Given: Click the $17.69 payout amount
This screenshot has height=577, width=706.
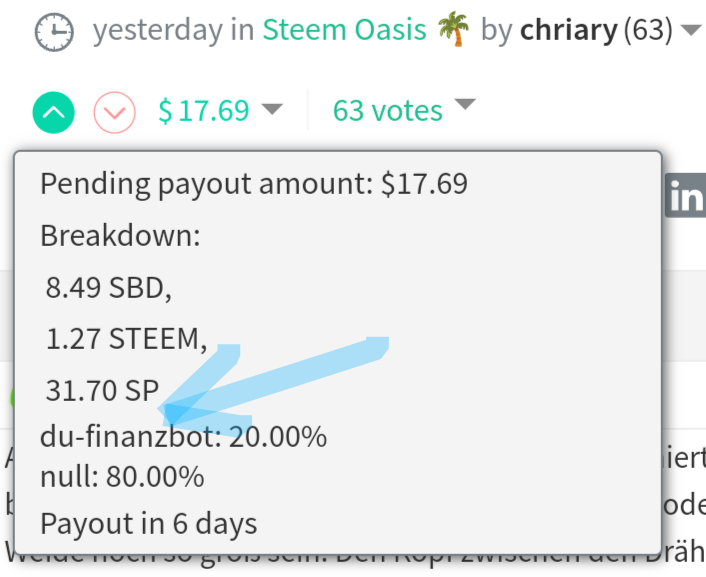Looking at the screenshot, I should [204, 110].
